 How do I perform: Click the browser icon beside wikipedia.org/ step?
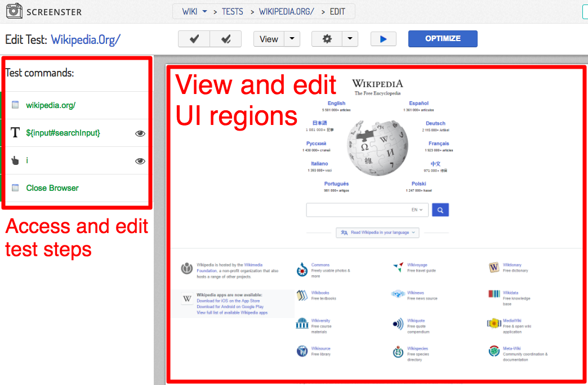pos(15,105)
